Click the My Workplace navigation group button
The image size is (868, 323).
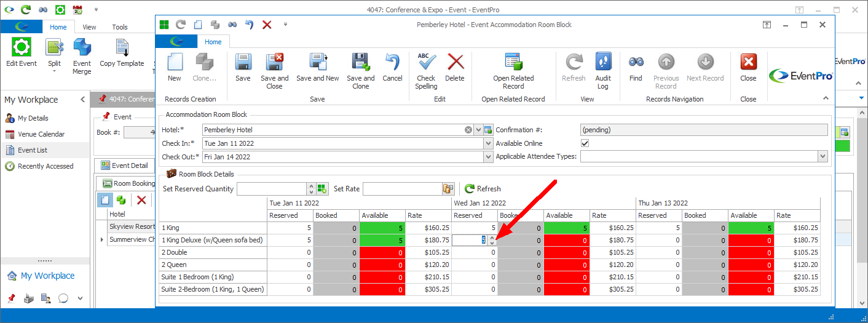click(45, 276)
